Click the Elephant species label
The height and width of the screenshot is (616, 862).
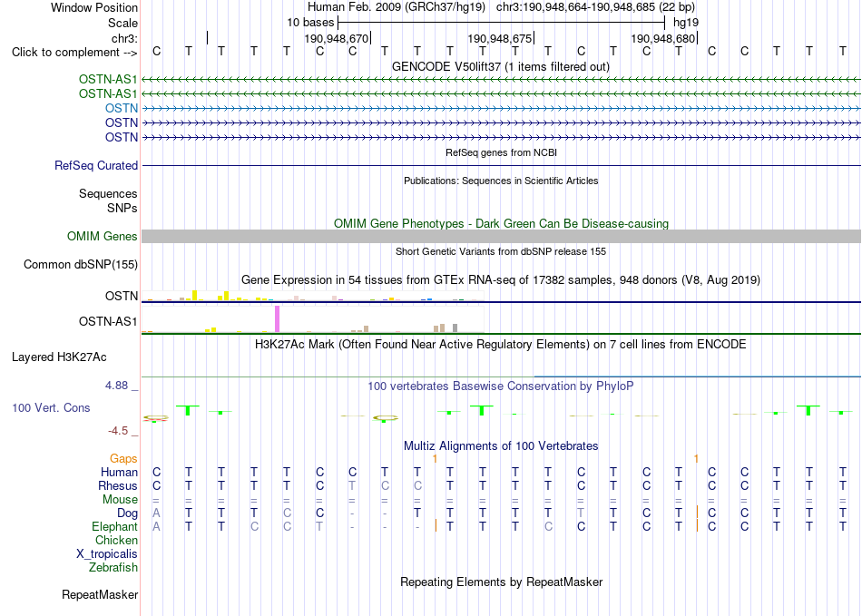pos(115,526)
